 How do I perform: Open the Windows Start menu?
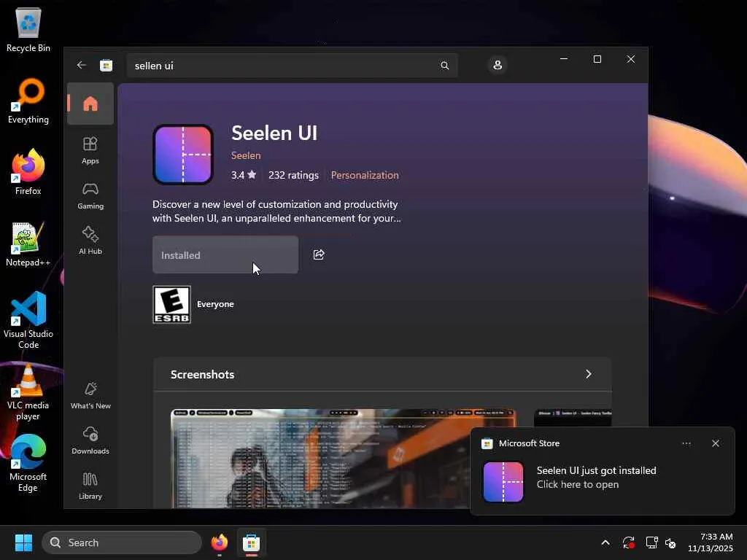click(23, 542)
